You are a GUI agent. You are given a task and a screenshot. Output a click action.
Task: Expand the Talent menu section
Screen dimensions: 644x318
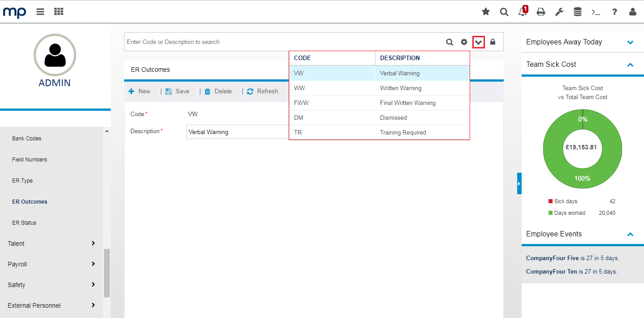coord(52,244)
